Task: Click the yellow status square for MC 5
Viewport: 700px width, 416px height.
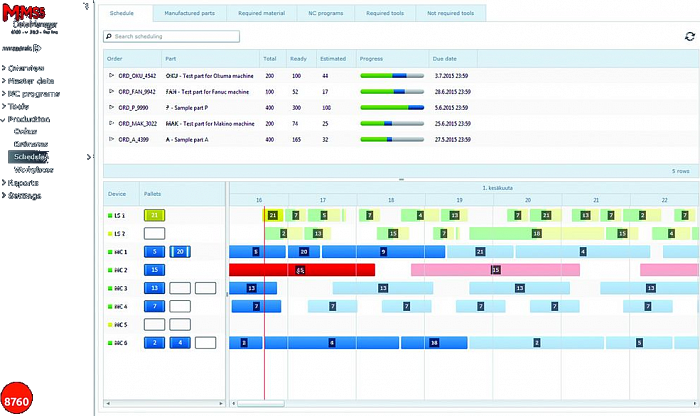Action: coord(110,324)
